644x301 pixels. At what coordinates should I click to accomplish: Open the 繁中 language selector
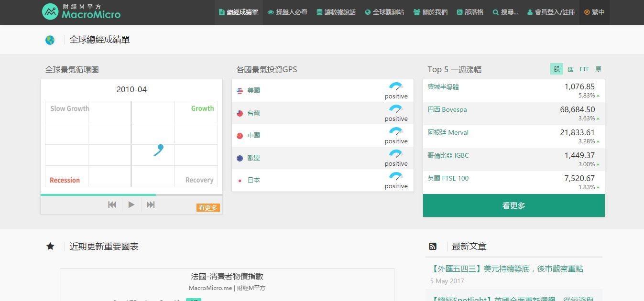point(594,12)
